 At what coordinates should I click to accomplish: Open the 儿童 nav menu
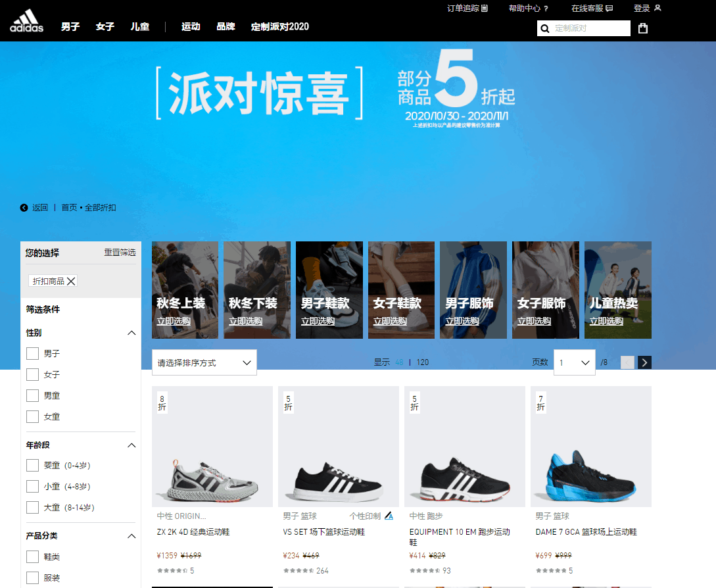click(140, 27)
